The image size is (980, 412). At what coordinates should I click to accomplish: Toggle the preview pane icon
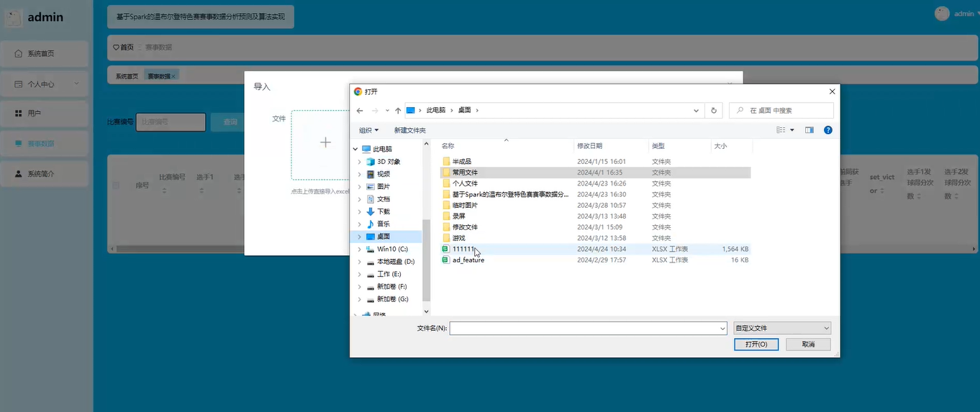(809, 130)
